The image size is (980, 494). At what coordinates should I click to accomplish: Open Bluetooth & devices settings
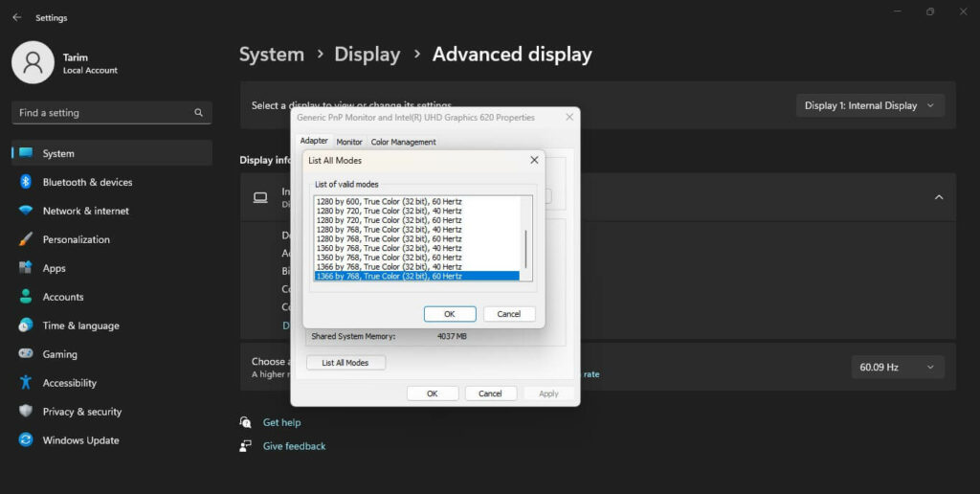pyautogui.click(x=112, y=182)
